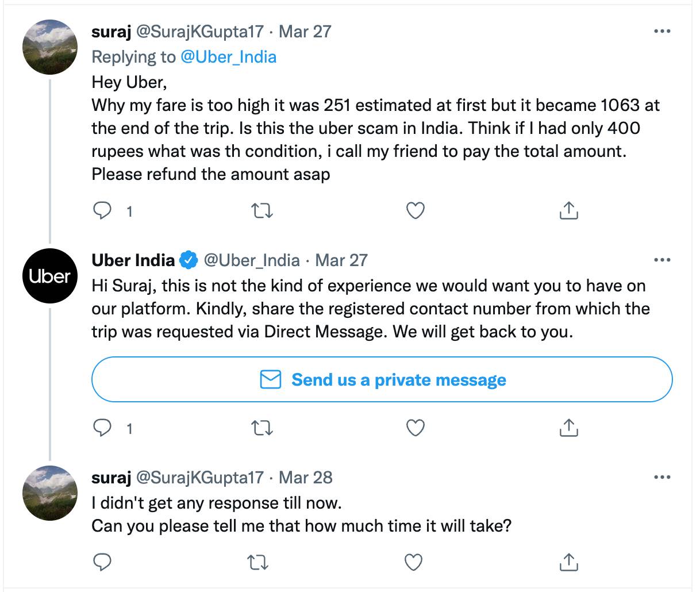Like the Uber India reply tweet
Screen dimensions: 700x592
click(415, 428)
